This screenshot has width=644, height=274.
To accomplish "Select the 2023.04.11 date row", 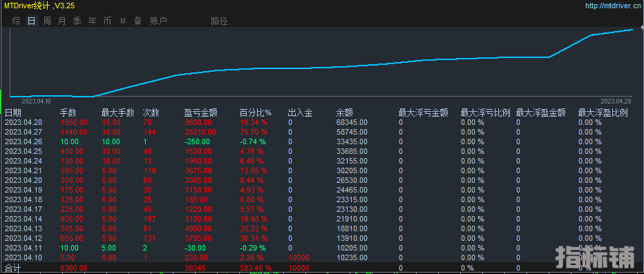I will (x=23, y=248).
